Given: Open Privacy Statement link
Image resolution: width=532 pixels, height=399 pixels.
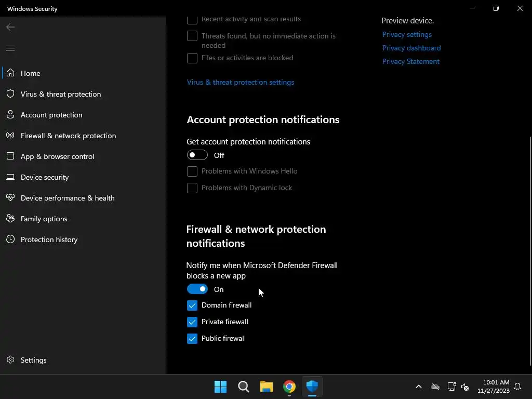Looking at the screenshot, I should tap(411, 61).
